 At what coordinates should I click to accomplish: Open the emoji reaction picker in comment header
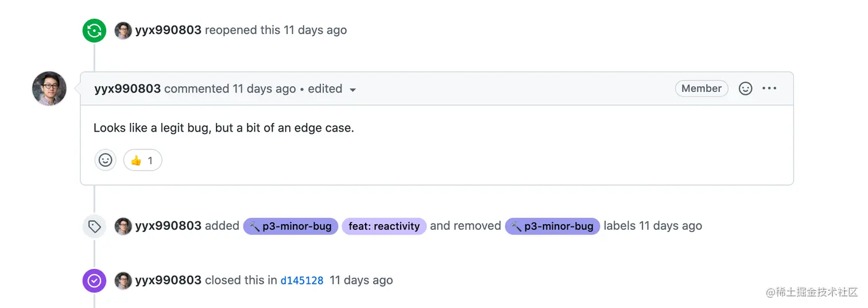[x=745, y=88]
